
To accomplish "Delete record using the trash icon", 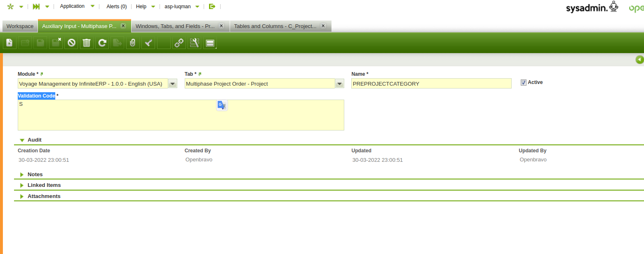I will click(x=87, y=43).
